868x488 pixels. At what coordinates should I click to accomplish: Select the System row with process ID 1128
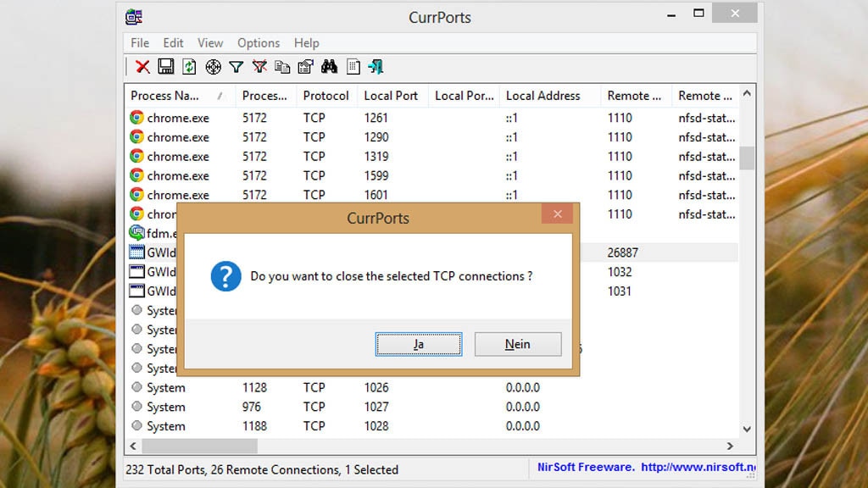pos(431,388)
